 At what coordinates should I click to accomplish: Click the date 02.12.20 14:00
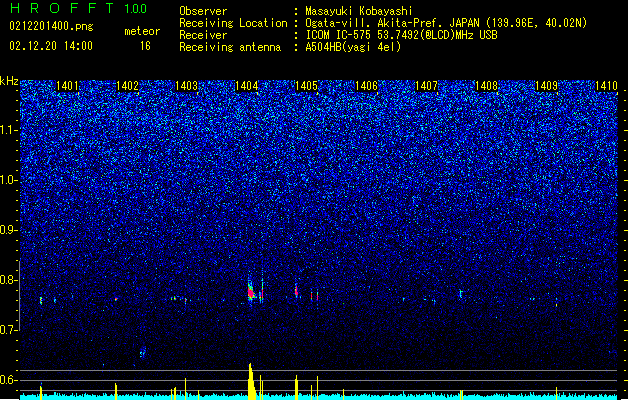tap(51, 45)
